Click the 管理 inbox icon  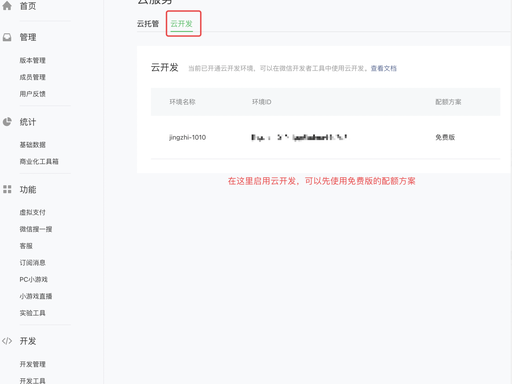[7, 37]
